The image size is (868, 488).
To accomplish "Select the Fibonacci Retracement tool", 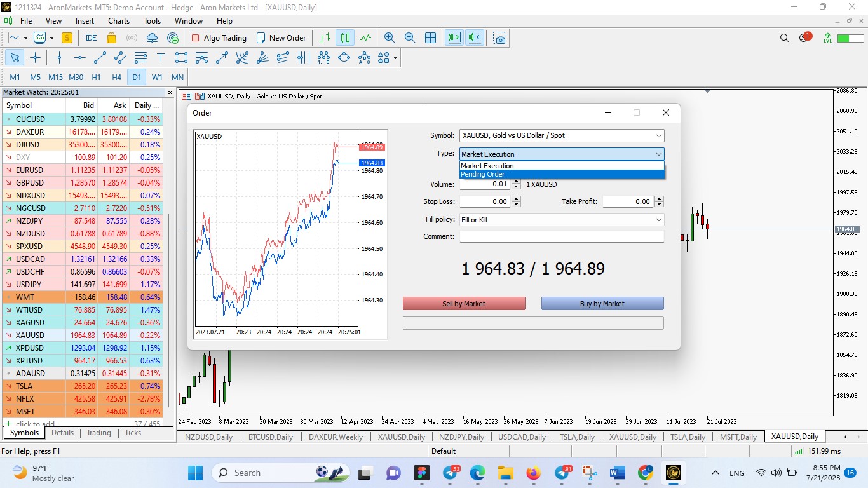I will (x=140, y=58).
